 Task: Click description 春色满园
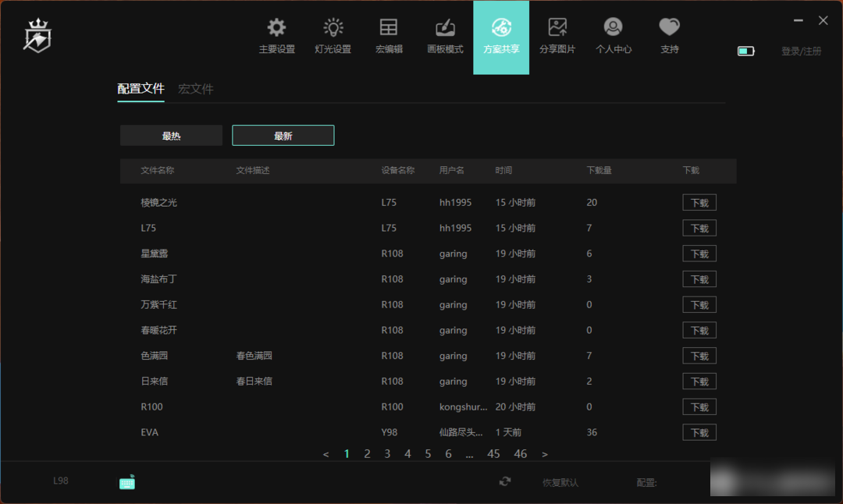[x=254, y=356]
